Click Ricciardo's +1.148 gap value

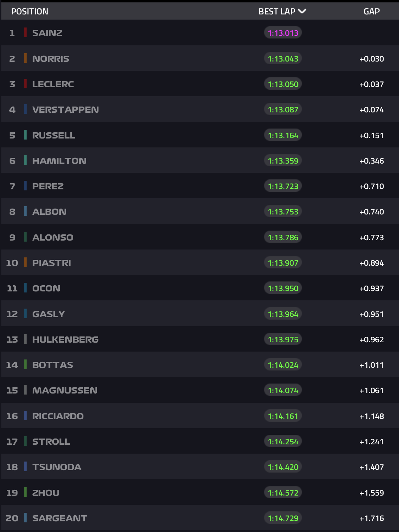[x=372, y=416]
